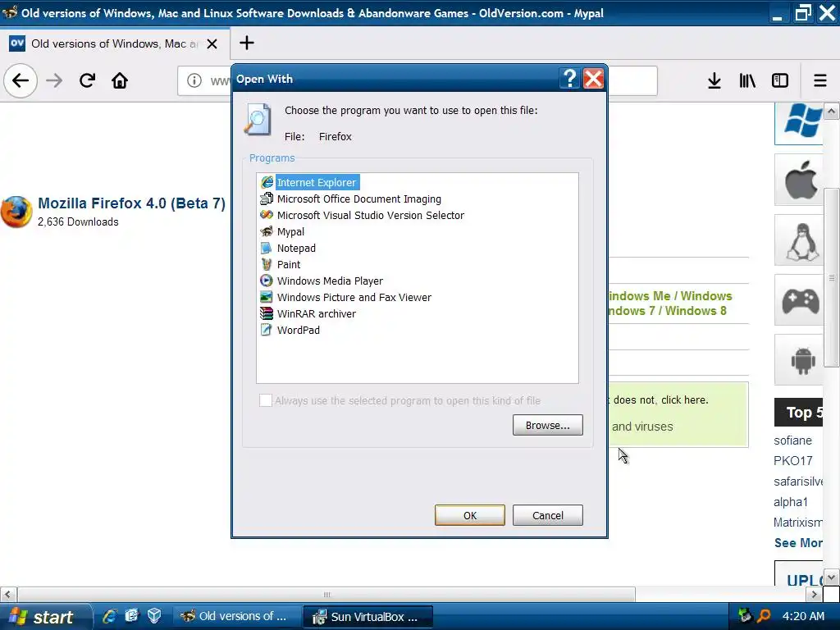
Task: Click the horizontal scrollbar left arrow
Action: (x=7, y=595)
